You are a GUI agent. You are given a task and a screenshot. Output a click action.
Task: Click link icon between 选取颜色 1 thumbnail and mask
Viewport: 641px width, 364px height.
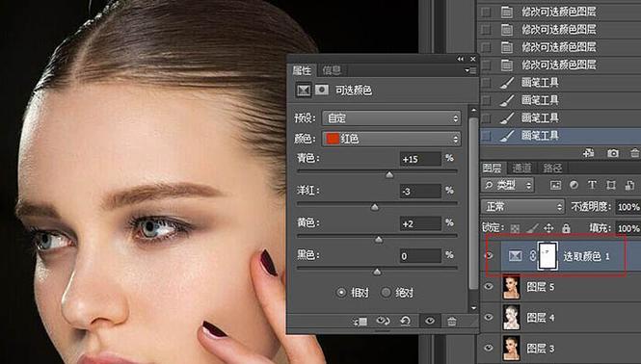point(532,256)
